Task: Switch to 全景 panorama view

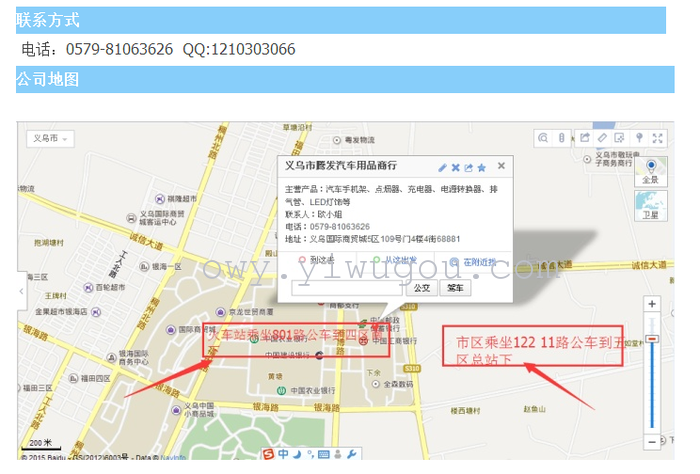Action: point(650,170)
